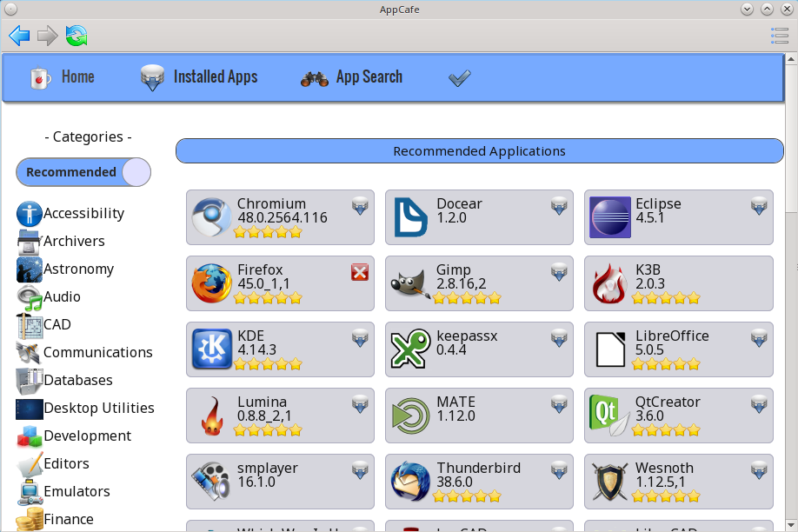This screenshot has width=798, height=532.
Task: Open the Home tab
Action: coord(63,77)
